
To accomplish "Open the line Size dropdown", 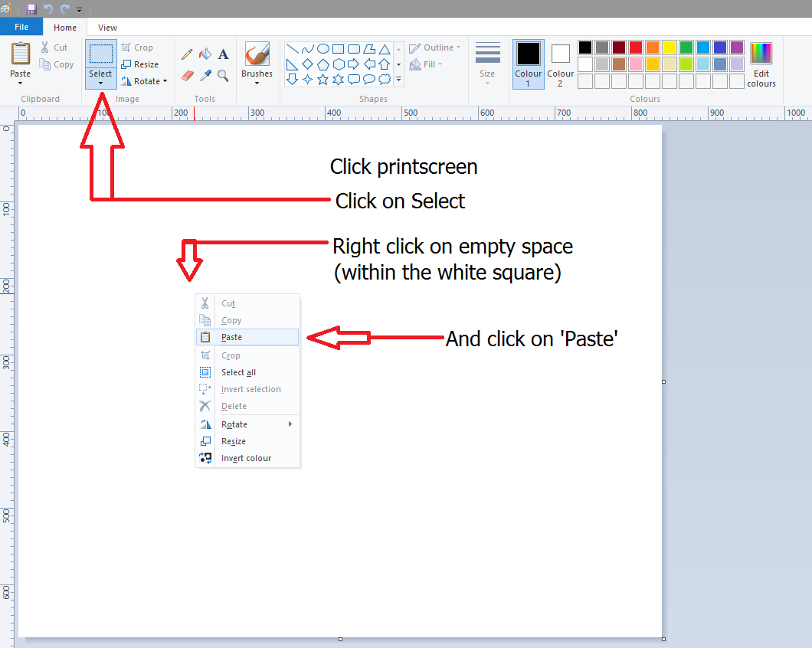I will click(487, 64).
